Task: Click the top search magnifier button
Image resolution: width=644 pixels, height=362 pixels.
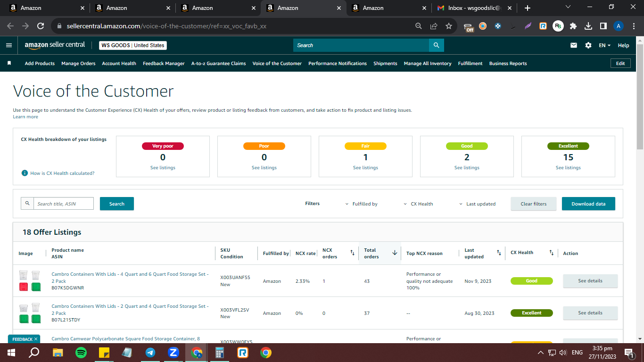Action: 437,45
